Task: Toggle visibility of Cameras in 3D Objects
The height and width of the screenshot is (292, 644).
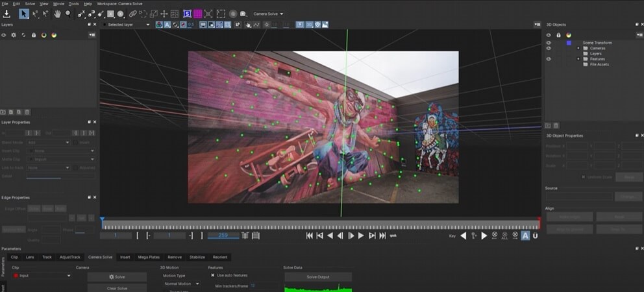Action: point(549,48)
